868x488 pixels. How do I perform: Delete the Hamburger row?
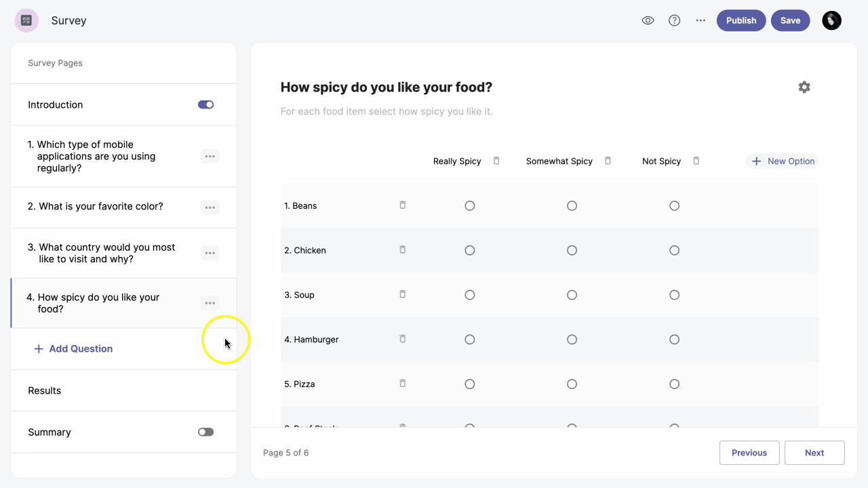coord(402,338)
